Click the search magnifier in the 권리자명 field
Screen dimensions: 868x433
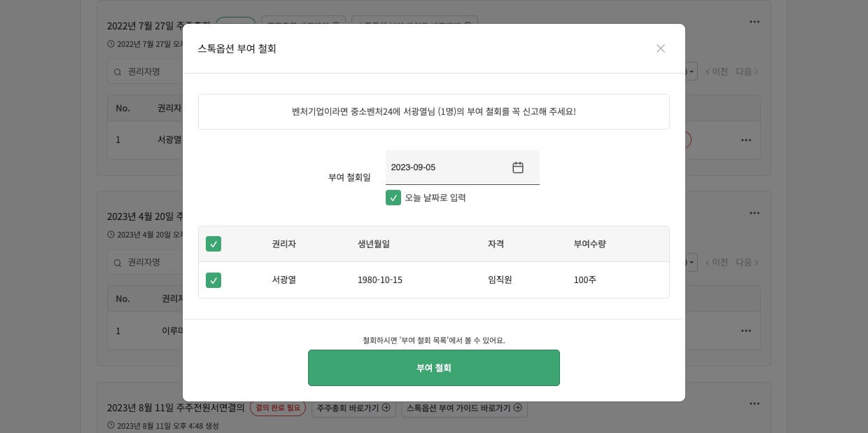tap(117, 71)
